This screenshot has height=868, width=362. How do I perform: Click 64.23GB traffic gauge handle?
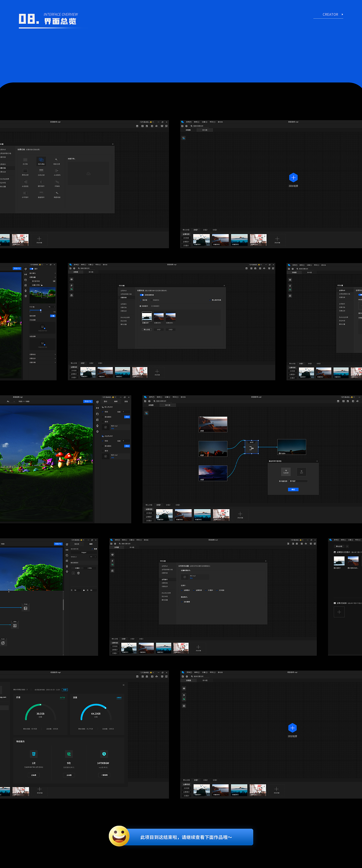tap(106, 708)
